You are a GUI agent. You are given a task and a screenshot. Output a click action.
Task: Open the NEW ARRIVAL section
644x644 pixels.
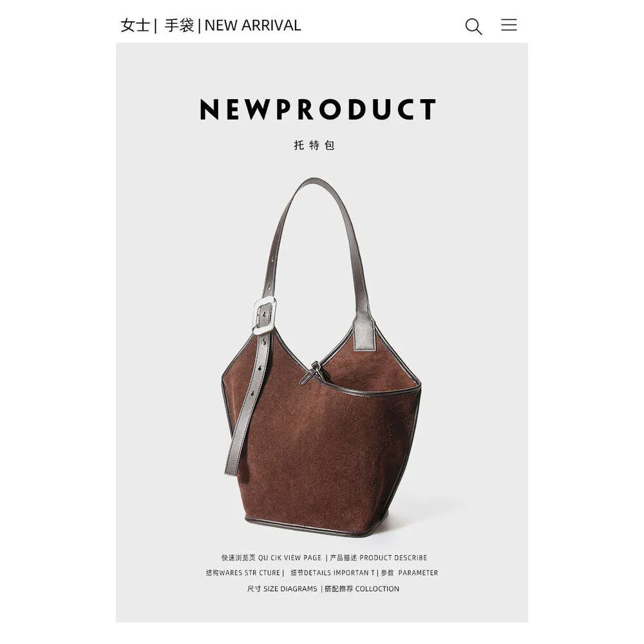pyautogui.click(x=252, y=26)
